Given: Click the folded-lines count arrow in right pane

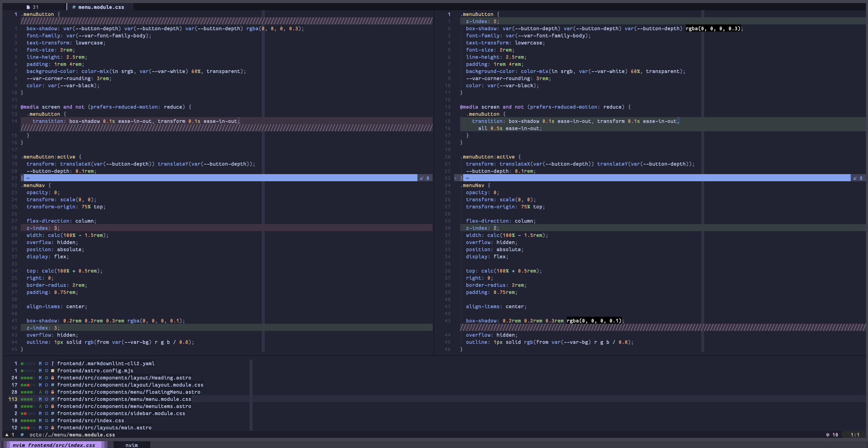Looking at the screenshot, I should [855, 178].
